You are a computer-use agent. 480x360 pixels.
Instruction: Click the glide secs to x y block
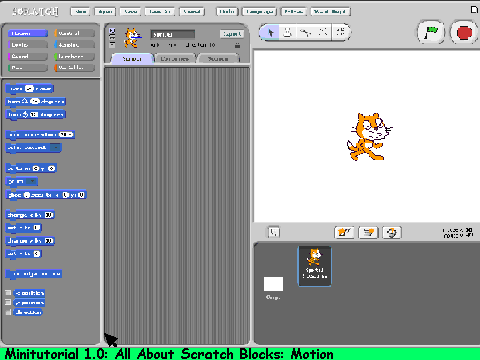pos(46,195)
